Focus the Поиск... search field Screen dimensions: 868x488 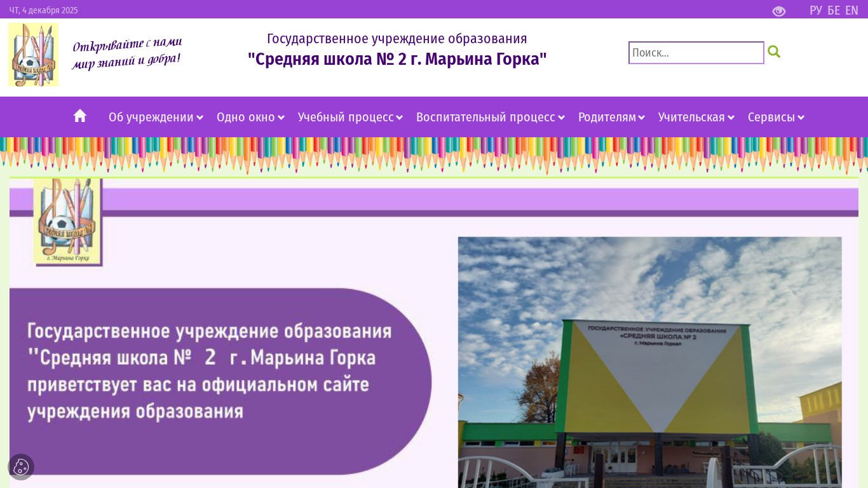696,53
